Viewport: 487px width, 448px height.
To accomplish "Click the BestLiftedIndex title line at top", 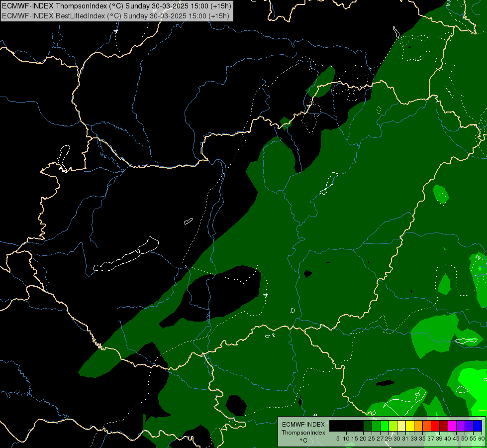I will pyautogui.click(x=115, y=16).
